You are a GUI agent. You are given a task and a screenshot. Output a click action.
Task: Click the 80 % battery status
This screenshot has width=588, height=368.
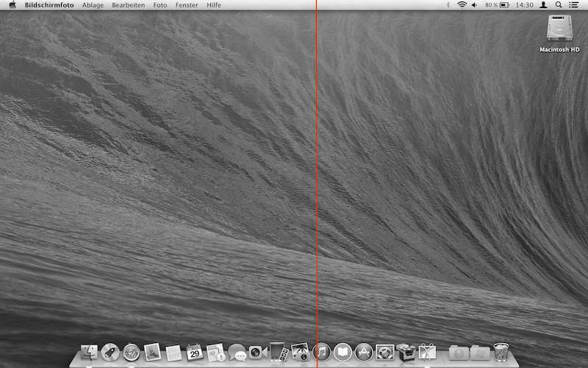coord(497,5)
